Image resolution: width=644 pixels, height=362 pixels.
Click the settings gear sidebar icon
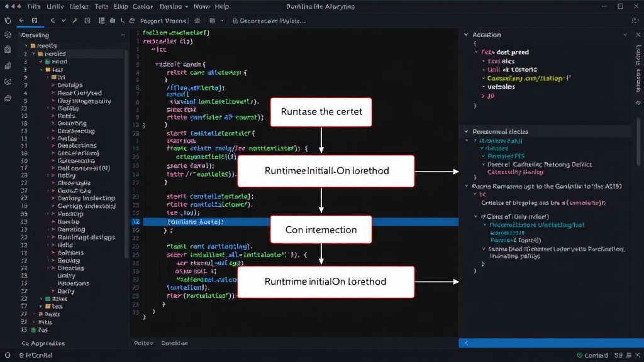coord(8,35)
